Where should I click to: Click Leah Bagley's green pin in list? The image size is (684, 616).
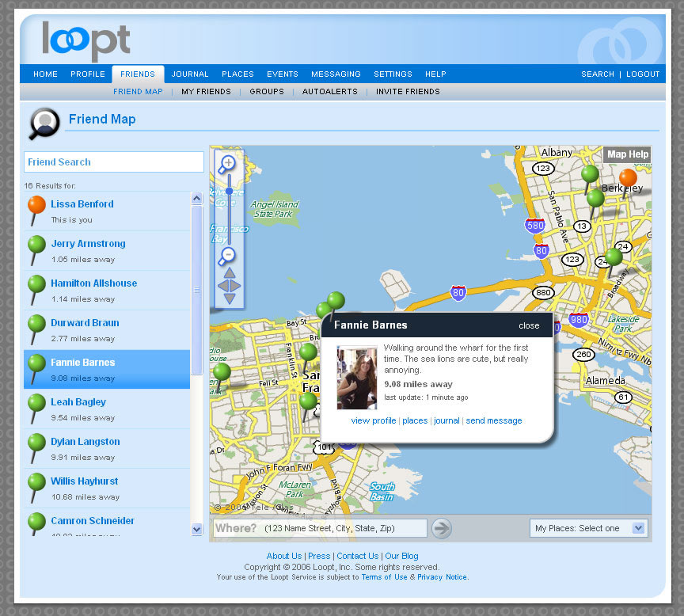pos(36,409)
